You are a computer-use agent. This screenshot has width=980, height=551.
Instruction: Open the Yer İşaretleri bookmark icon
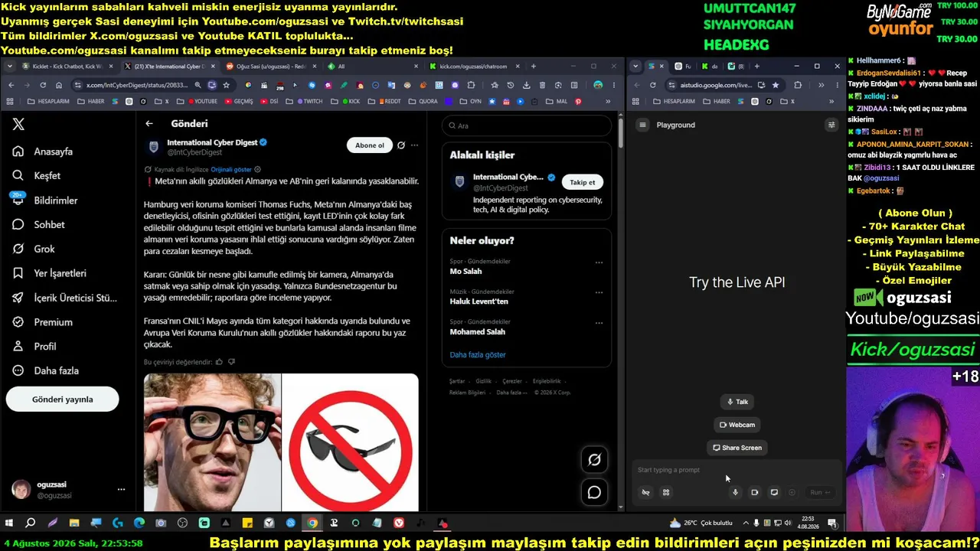(18, 273)
